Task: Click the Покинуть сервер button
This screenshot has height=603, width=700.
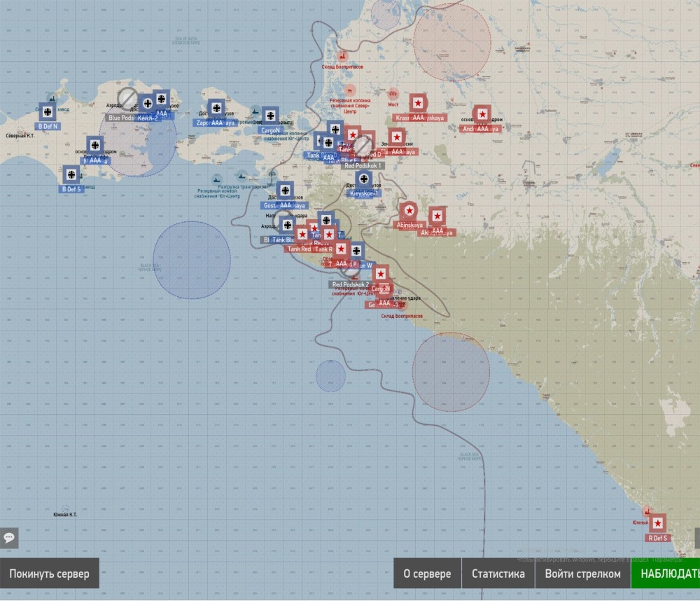Action: pos(49,574)
